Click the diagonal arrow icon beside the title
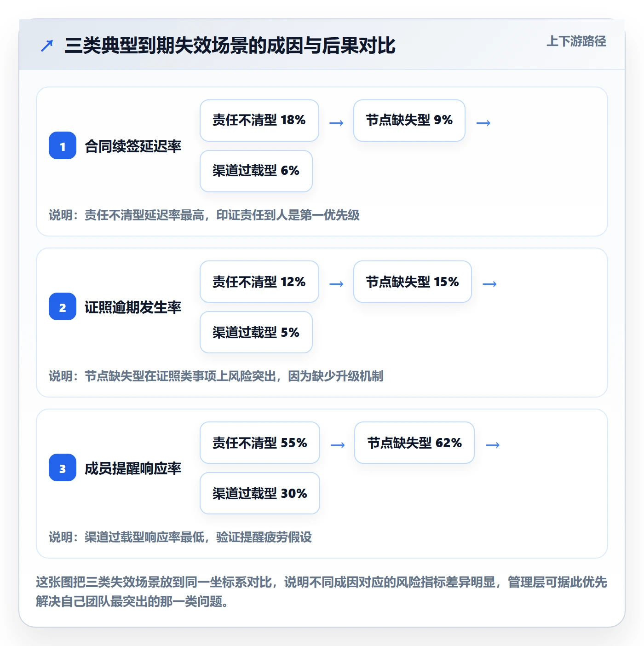 (x=47, y=46)
